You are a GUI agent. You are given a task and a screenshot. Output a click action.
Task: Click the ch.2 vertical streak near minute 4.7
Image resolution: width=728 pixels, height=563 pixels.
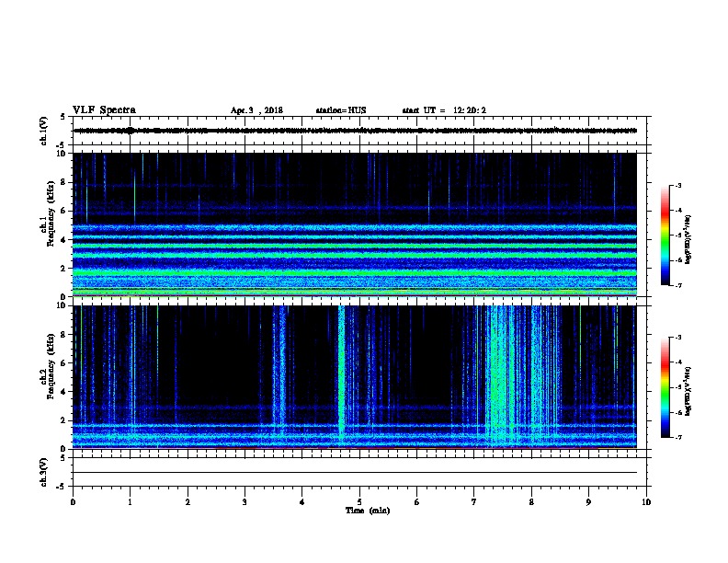[342, 377]
